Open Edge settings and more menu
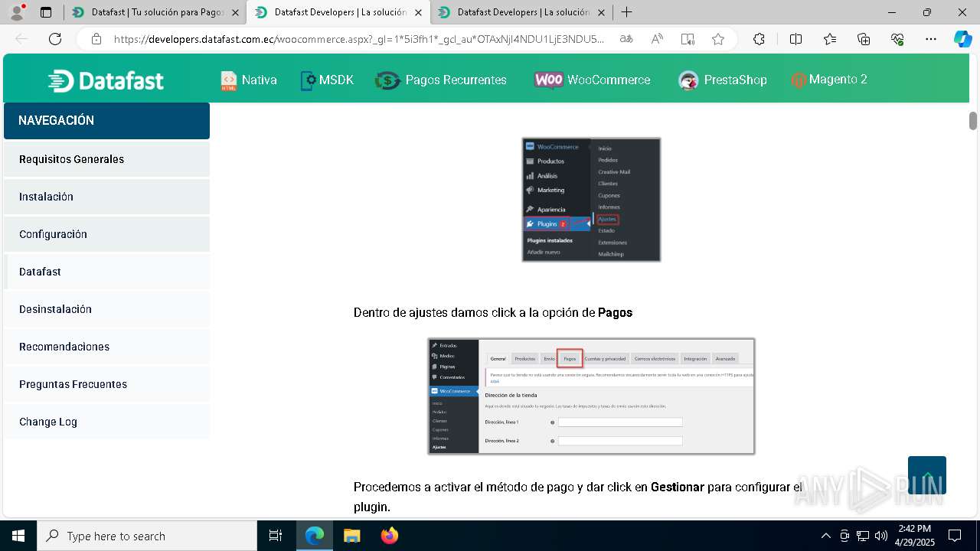Screen dimensions: 980x551 pyautogui.click(x=931, y=39)
